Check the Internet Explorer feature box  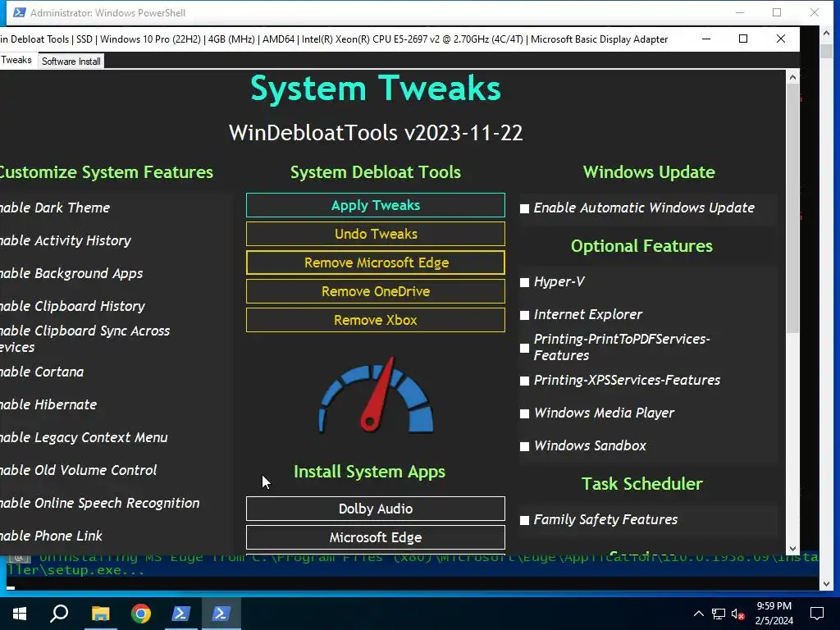coord(524,315)
